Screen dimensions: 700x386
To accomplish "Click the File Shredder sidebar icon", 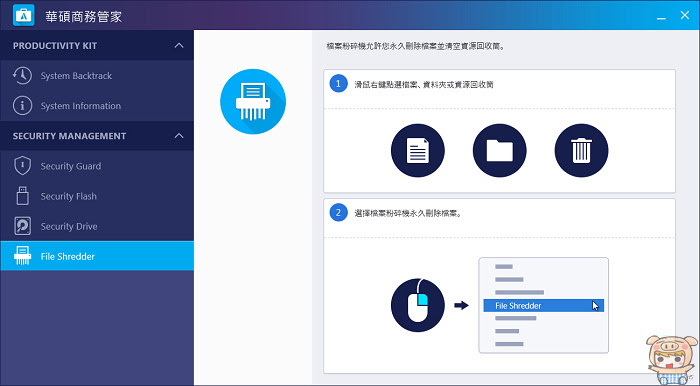I will (22, 256).
